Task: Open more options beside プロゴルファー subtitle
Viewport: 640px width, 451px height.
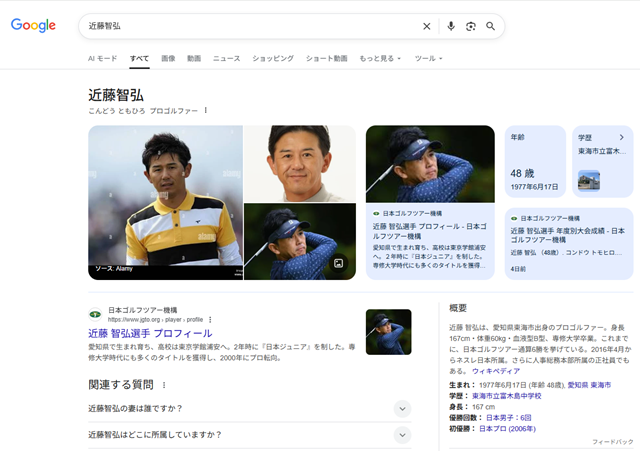Action: tap(206, 110)
